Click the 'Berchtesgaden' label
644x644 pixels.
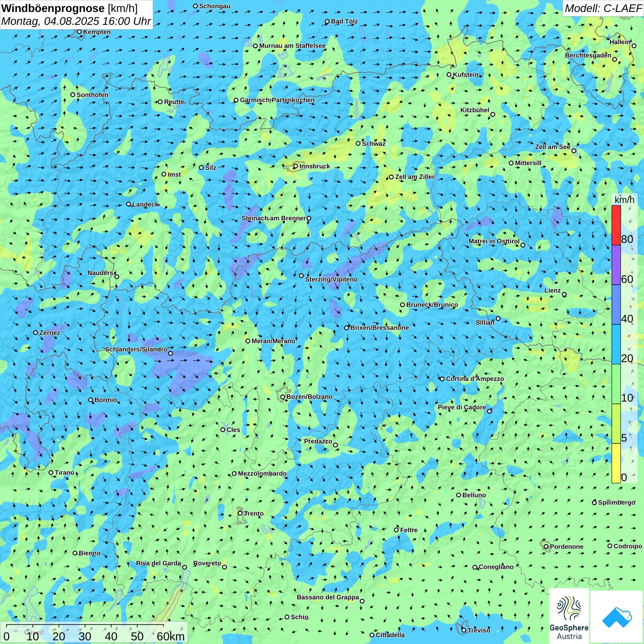588,55
